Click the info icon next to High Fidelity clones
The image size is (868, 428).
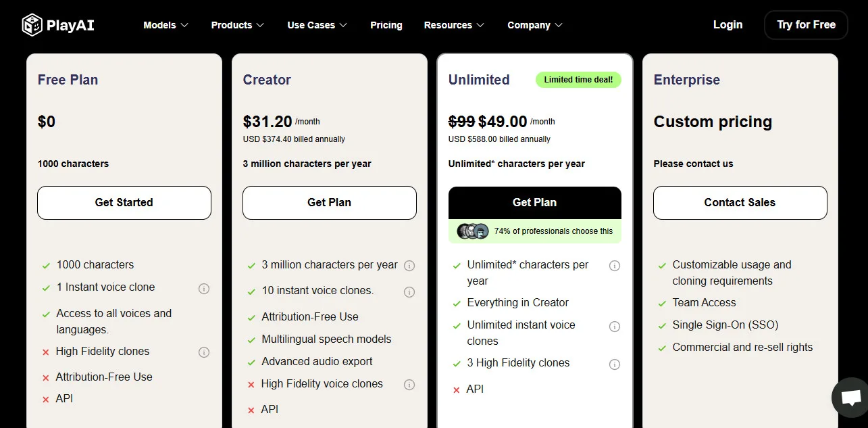click(x=204, y=352)
